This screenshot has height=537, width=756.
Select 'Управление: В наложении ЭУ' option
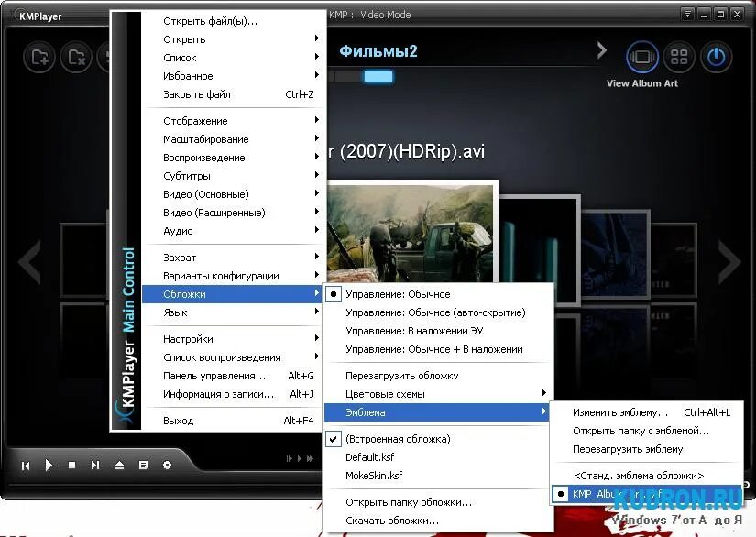coord(438,331)
